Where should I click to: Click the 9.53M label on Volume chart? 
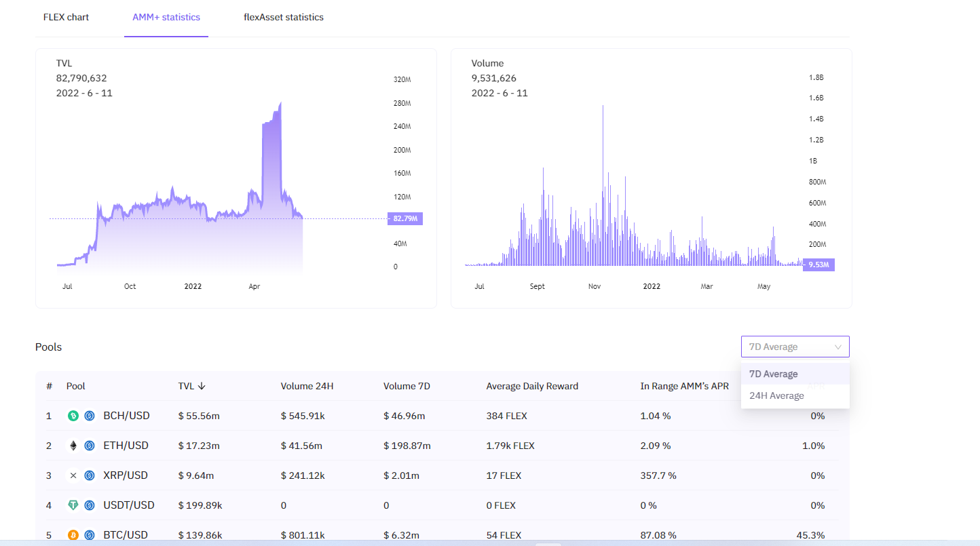click(x=818, y=265)
